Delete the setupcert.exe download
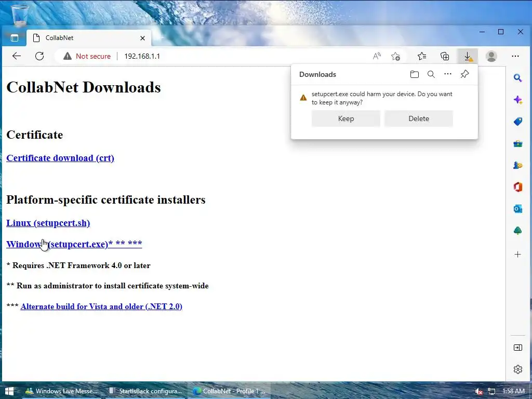The image size is (532, 399). point(419,119)
